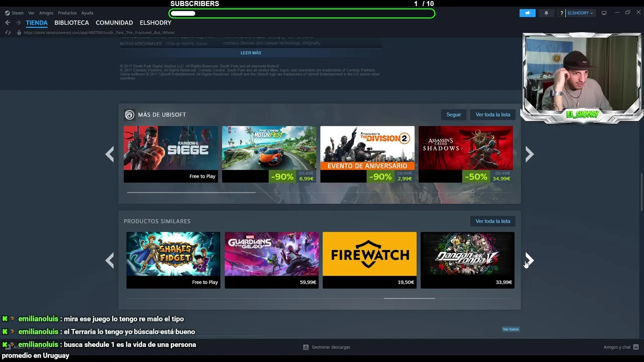Screen dimensions: 644x362
Task: Show previous Ubisoft games with left arrow
Action: [x=110, y=154]
